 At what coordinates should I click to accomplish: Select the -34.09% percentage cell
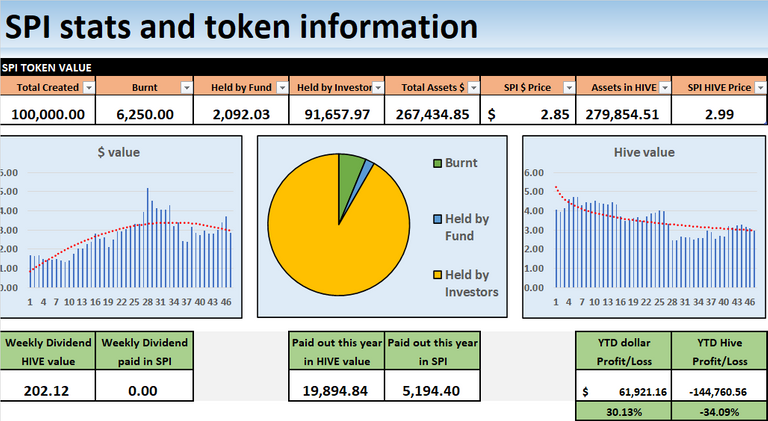(719, 412)
